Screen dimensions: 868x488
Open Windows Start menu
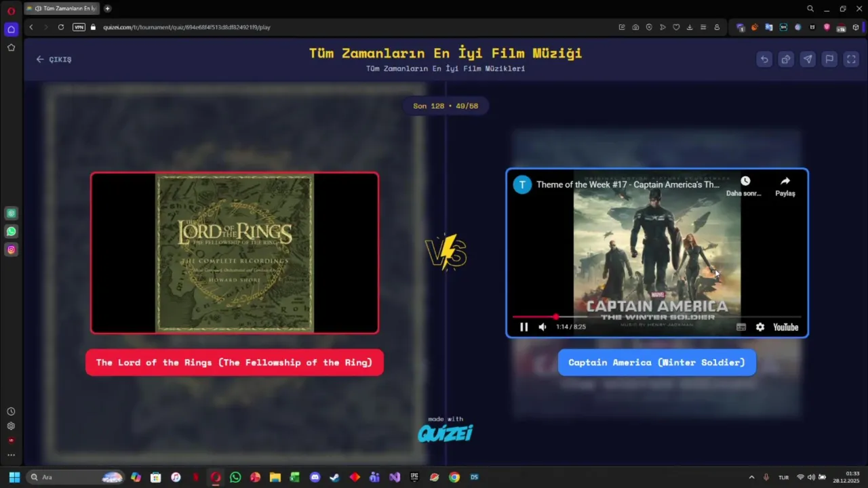coord(14,477)
